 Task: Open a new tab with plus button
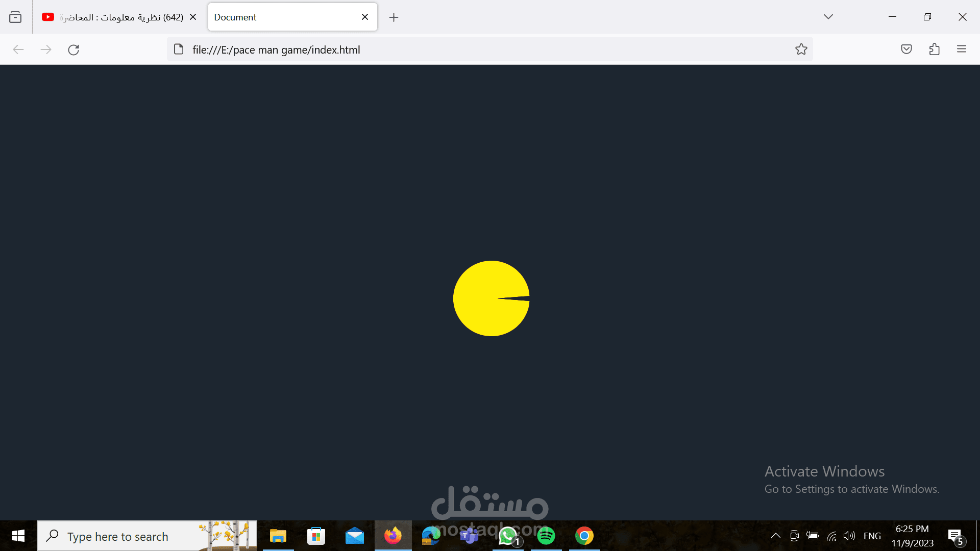(x=394, y=17)
